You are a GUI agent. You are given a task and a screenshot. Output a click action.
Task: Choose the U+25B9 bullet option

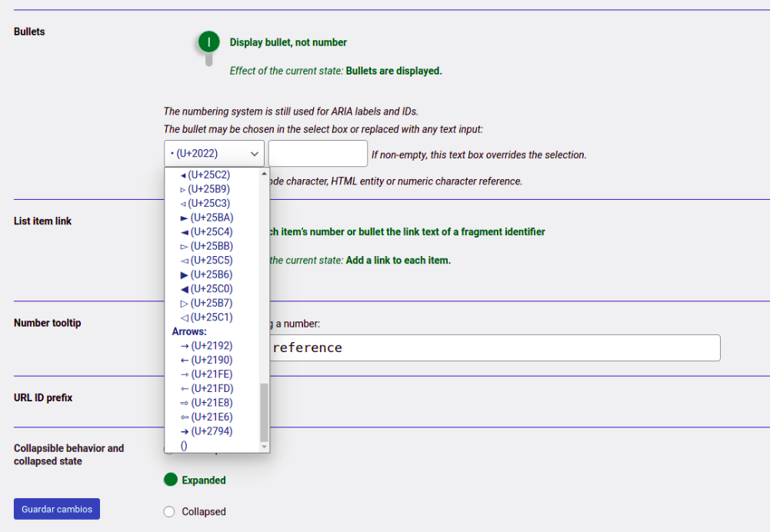(212, 189)
